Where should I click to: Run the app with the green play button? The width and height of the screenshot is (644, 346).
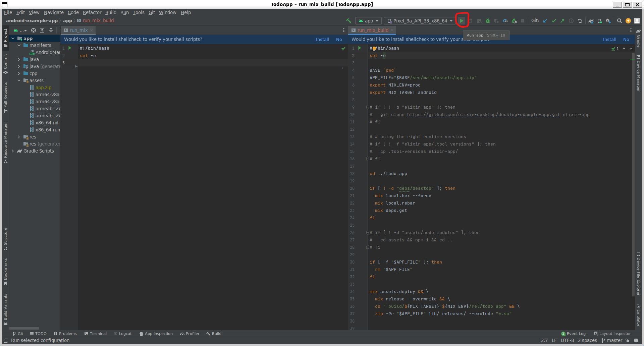(x=462, y=21)
